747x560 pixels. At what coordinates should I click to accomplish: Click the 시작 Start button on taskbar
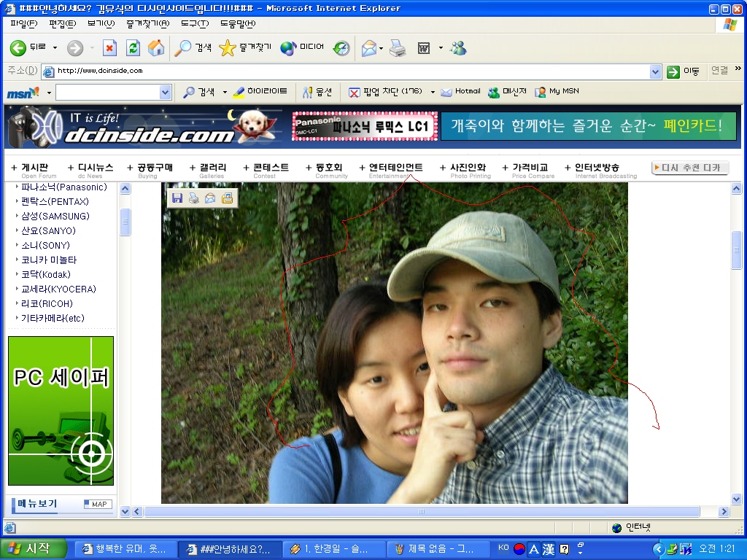[34, 549]
